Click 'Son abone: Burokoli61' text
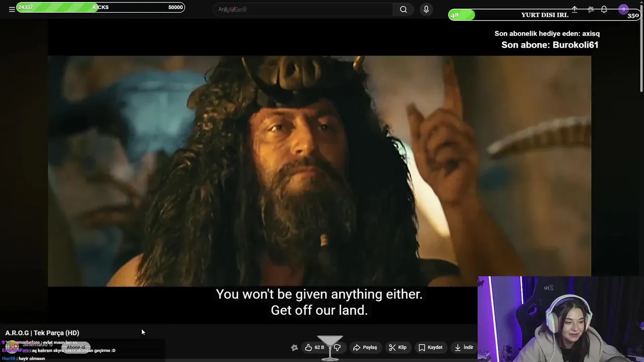The width and height of the screenshot is (644, 362). 550,45
